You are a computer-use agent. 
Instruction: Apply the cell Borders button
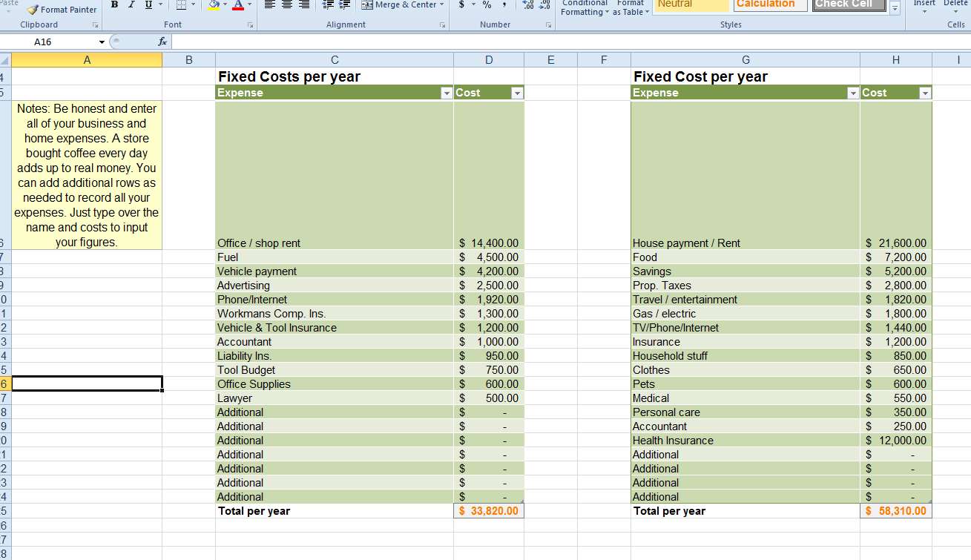point(182,4)
